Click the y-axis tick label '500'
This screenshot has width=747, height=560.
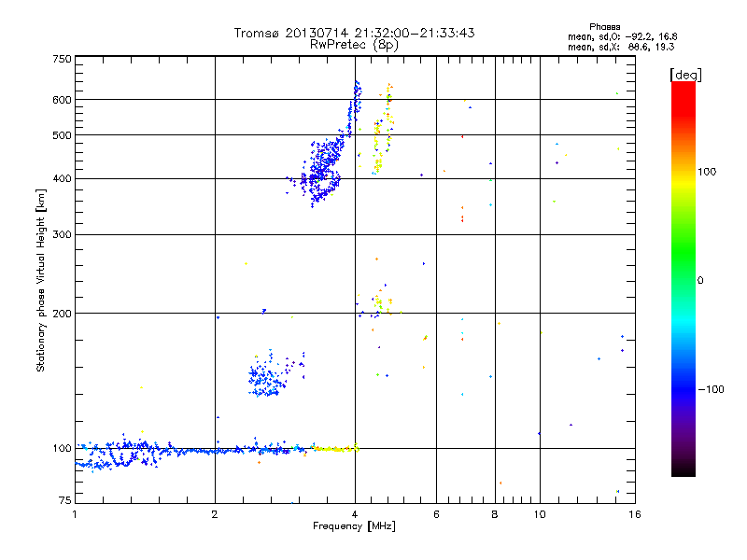click(62, 135)
